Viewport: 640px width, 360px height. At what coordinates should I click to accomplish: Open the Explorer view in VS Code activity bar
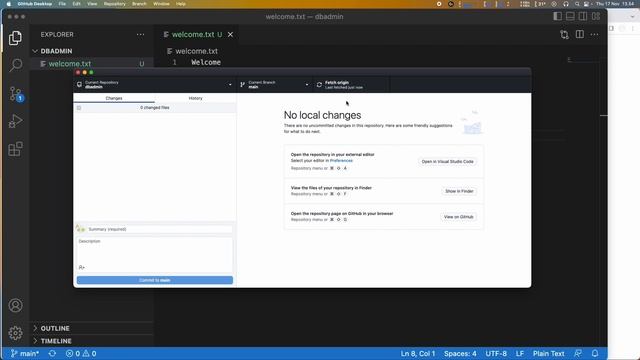(x=15, y=38)
